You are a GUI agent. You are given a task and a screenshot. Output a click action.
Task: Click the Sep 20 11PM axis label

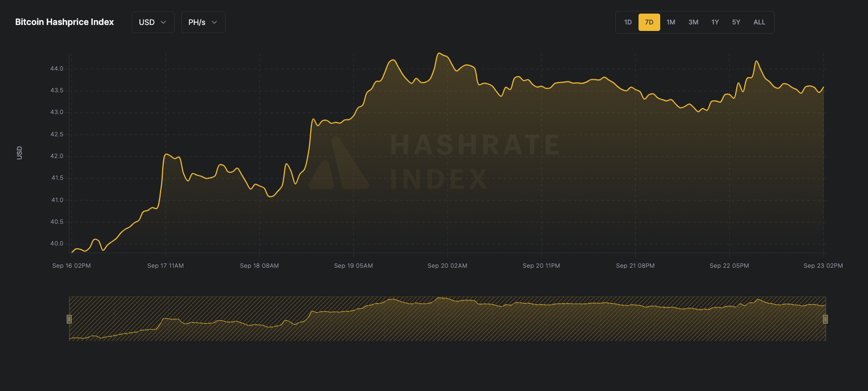(x=541, y=266)
